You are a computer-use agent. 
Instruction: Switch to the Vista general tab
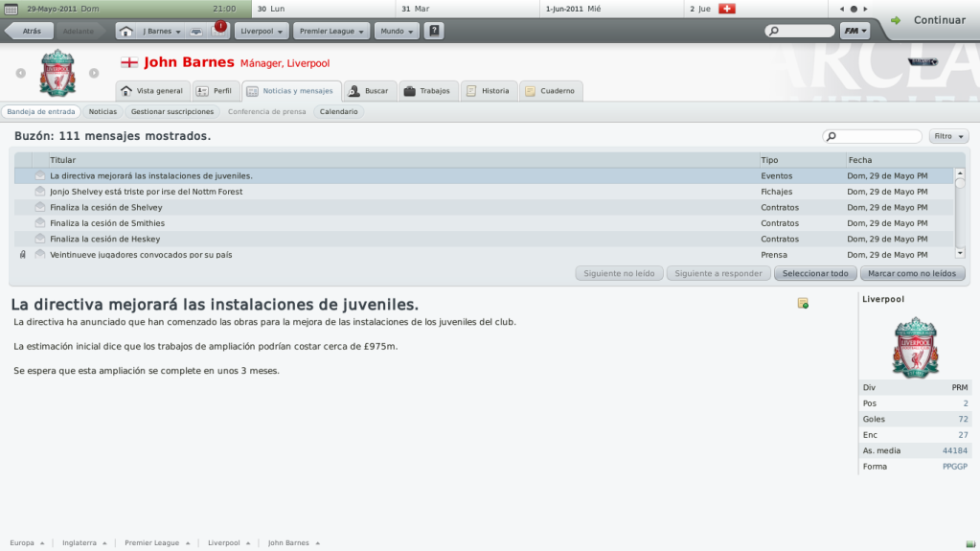[x=153, y=91]
